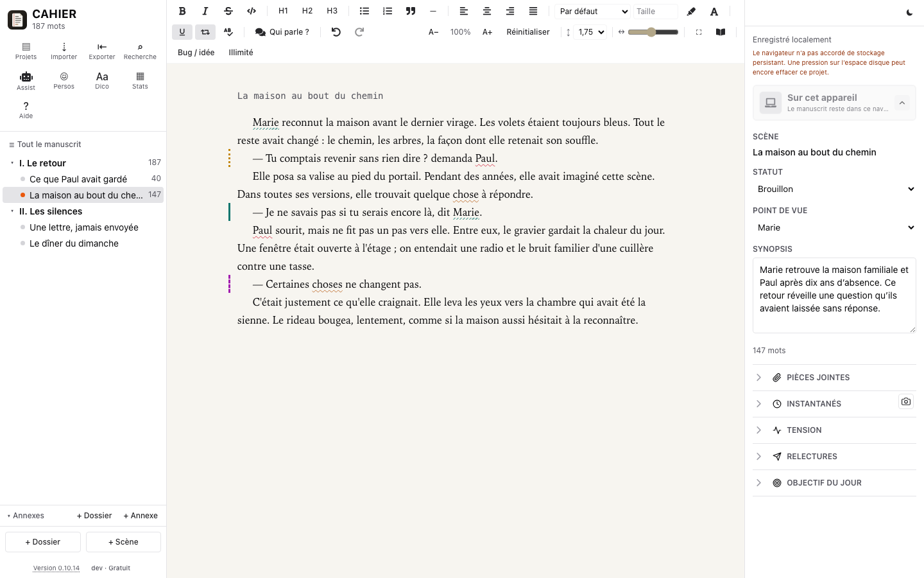Click the Réinitialiser button

(528, 32)
